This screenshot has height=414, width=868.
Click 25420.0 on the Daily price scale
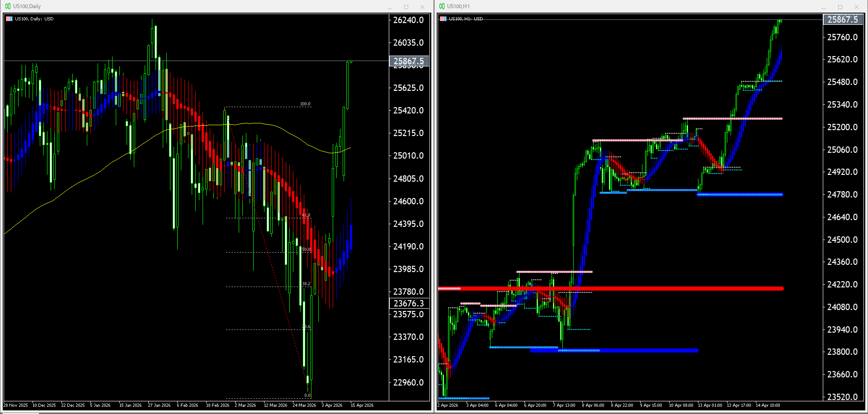click(x=408, y=110)
